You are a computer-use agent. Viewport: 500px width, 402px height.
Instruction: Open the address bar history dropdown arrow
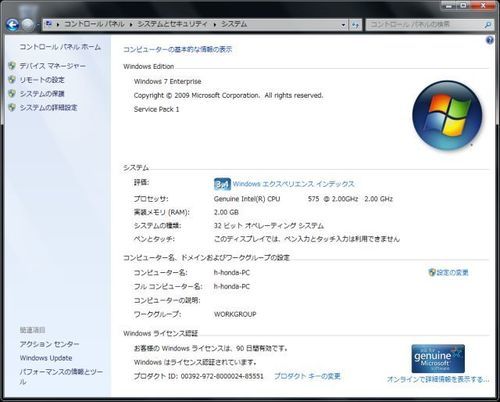[x=343, y=25]
